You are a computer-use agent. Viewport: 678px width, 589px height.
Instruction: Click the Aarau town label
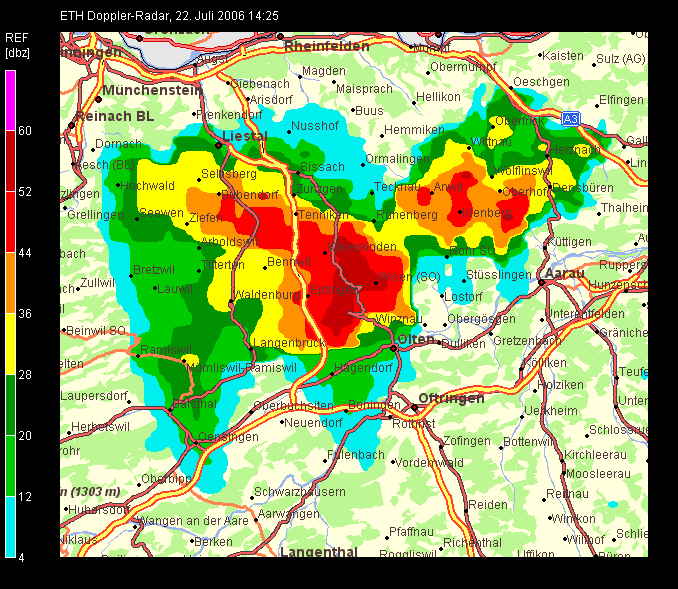pos(565,273)
